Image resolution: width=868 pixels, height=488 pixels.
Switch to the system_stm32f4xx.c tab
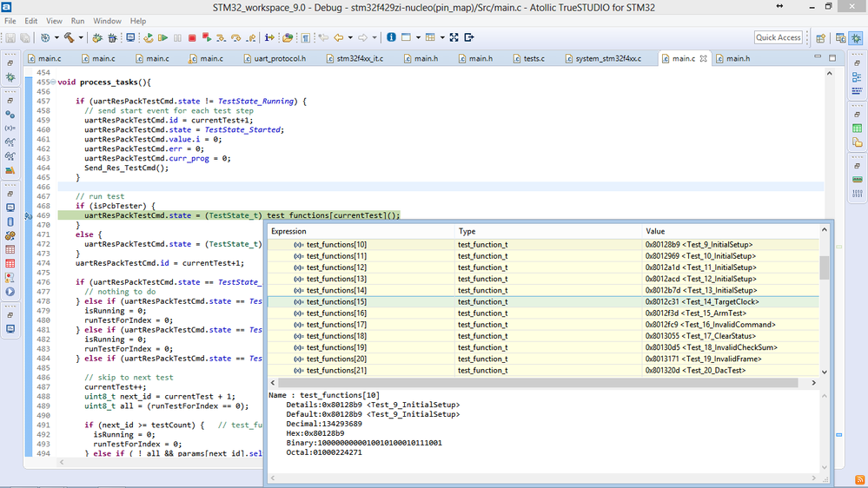[x=603, y=58]
